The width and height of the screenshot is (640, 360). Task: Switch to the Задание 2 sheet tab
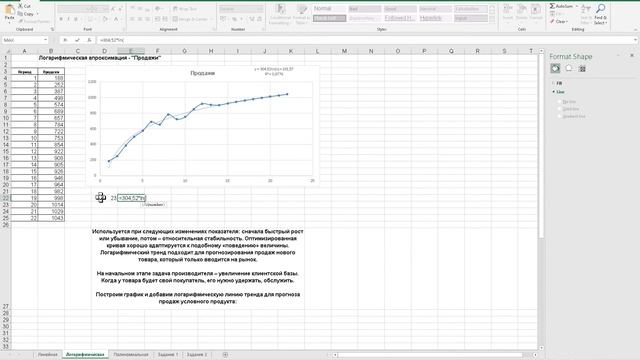coord(197,355)
